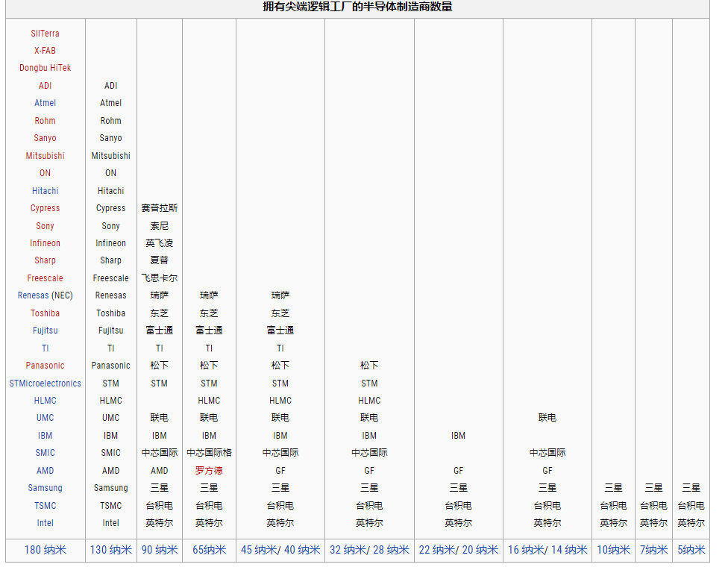
Task: Open the SilTerra link
Action: (x=45, y=34)
